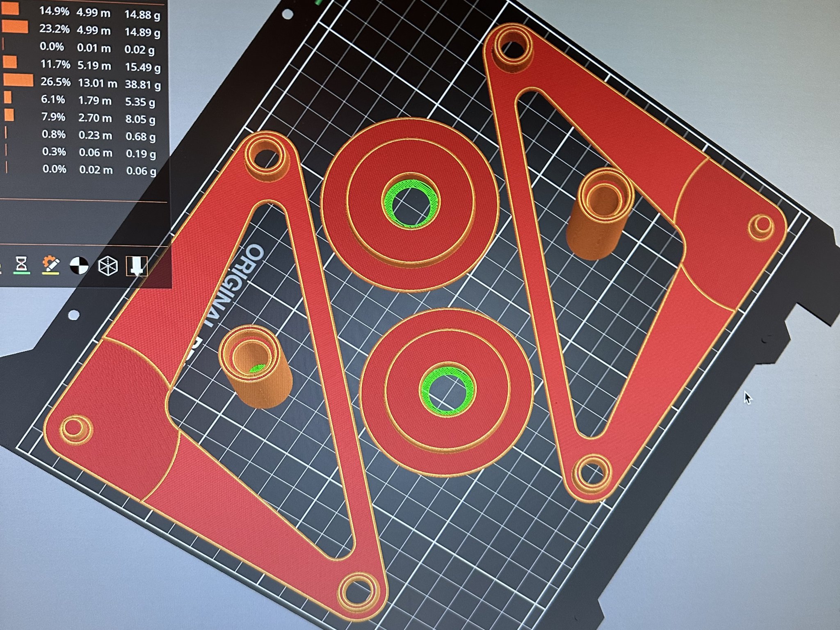Toggle the custom G-code gear-and-pencil icon
Viewport: 840px width, 630px height.
pyautogui.click(x=51, y=265)
